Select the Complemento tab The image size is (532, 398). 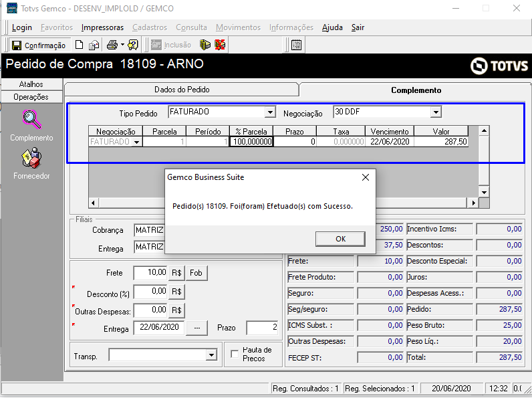(416, 90)
